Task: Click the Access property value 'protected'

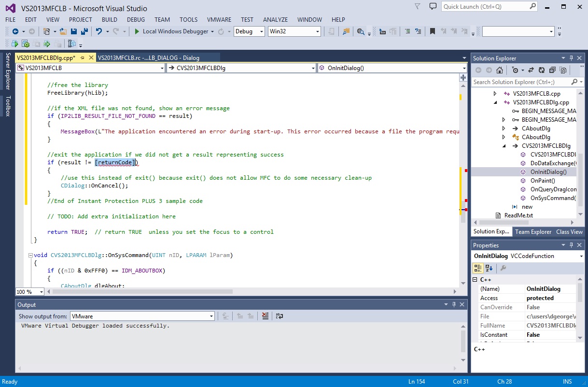Action: pos(540,298)
